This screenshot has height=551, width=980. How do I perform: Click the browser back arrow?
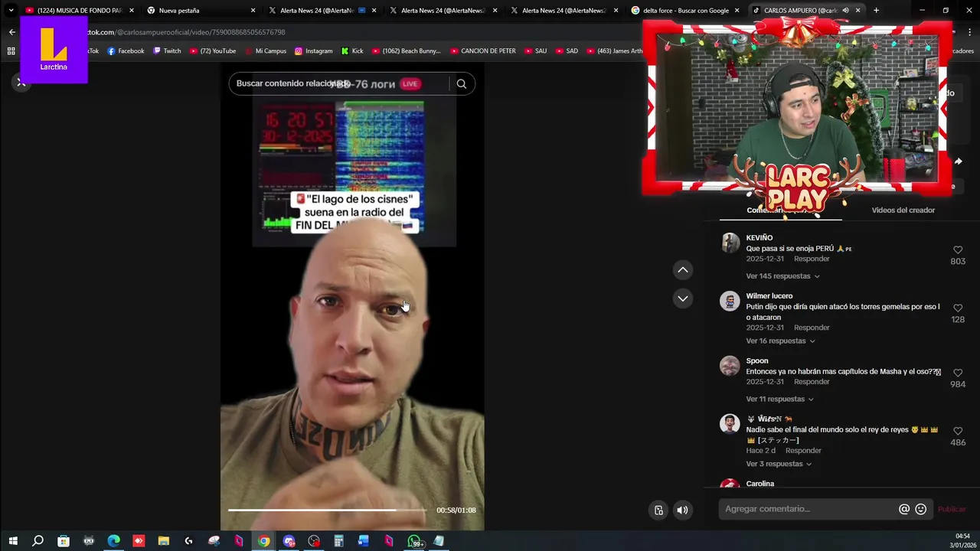pyautogui.click(x=12, y=32)
